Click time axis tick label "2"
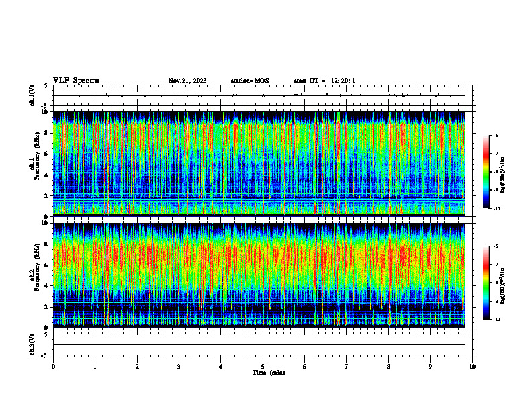 coord(137,367)
